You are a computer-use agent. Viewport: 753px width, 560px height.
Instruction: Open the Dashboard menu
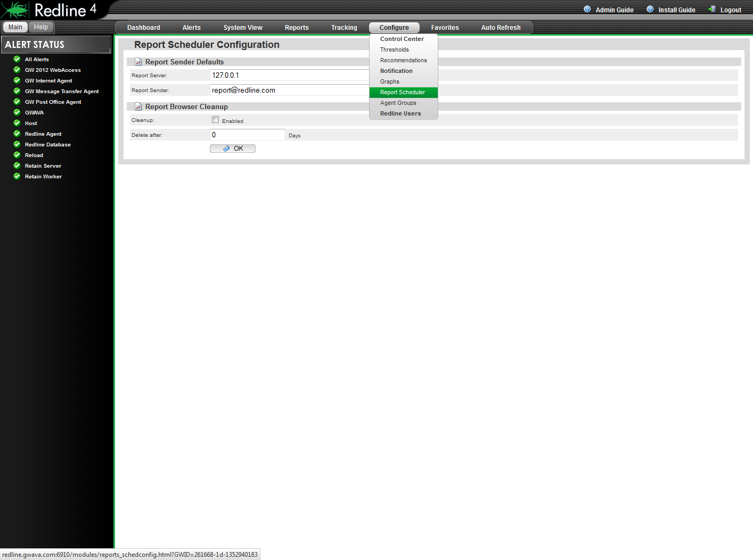144,28
